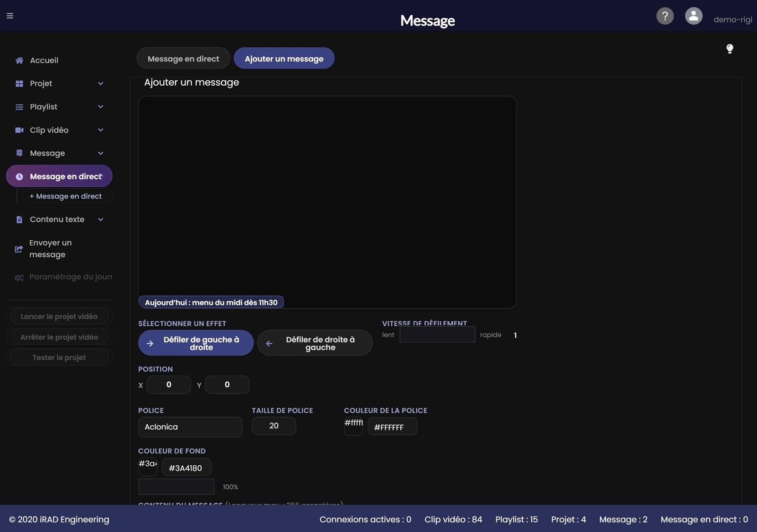Select Défiler de gauche à droite effect

(196, 343)
